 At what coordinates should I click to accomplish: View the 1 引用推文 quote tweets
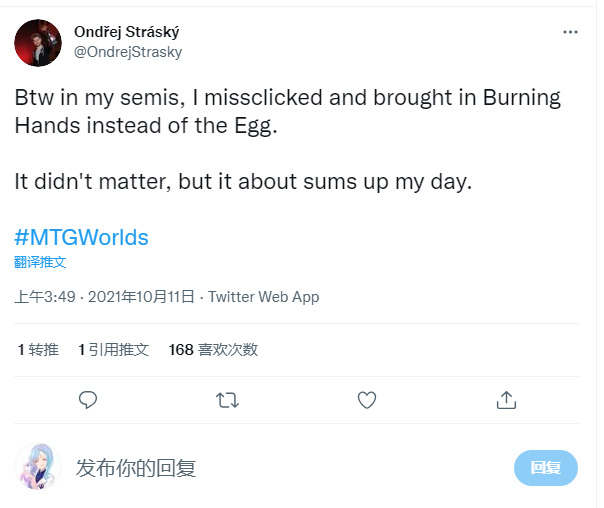tap(113, 349)
